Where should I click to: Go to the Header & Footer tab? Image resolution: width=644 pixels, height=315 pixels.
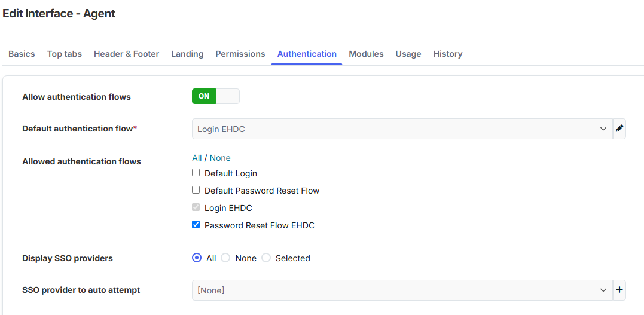tap(127, 54)
